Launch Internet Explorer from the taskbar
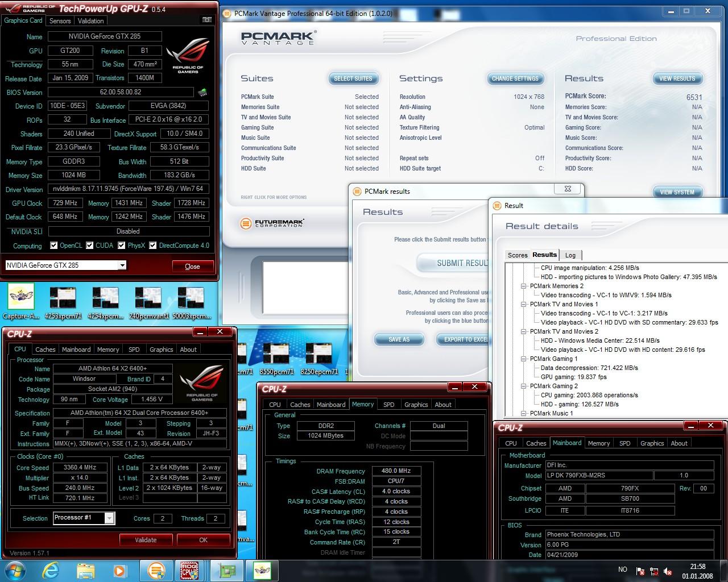728x582 pixels. point(51,570)
